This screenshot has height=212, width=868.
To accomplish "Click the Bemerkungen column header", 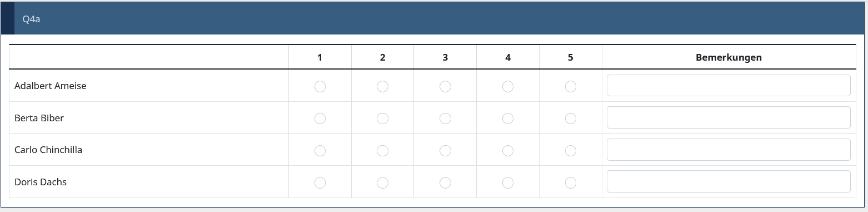I will tap(729, 57).
